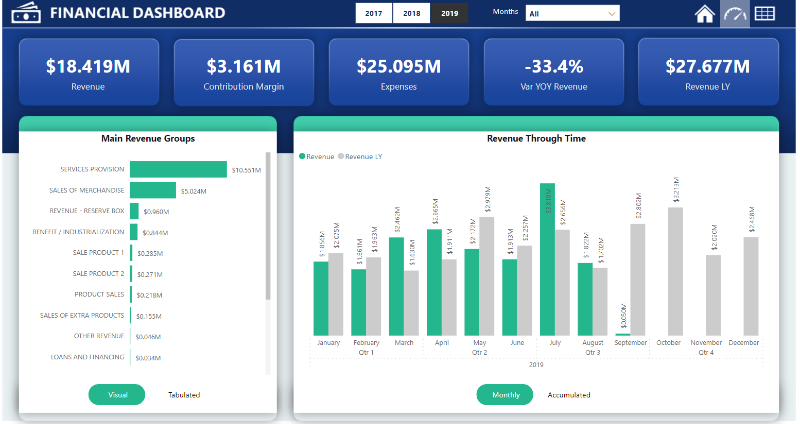Select the 2018 year filter

coord(412,14)
